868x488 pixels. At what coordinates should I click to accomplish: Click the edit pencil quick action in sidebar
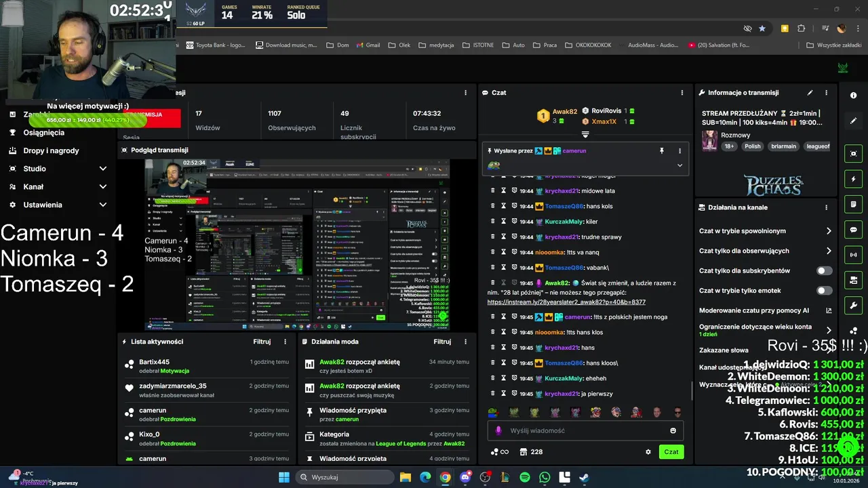853,121
